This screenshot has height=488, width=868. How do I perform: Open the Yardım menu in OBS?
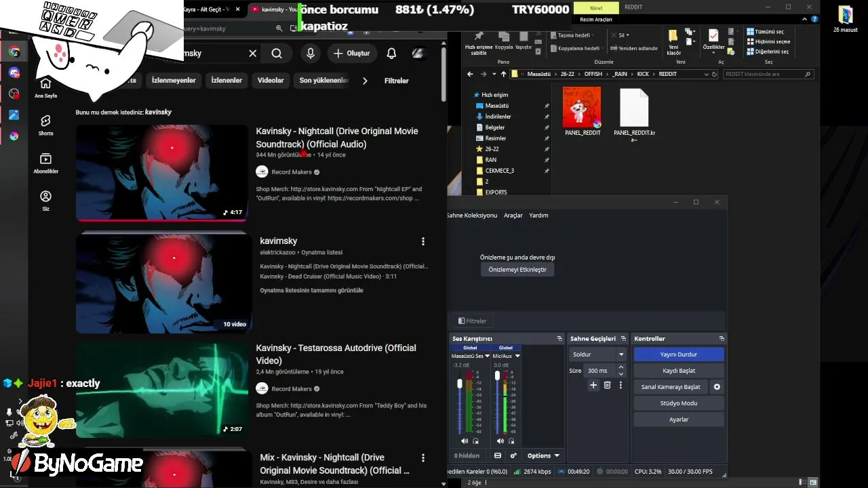click(x=538, y=216)
